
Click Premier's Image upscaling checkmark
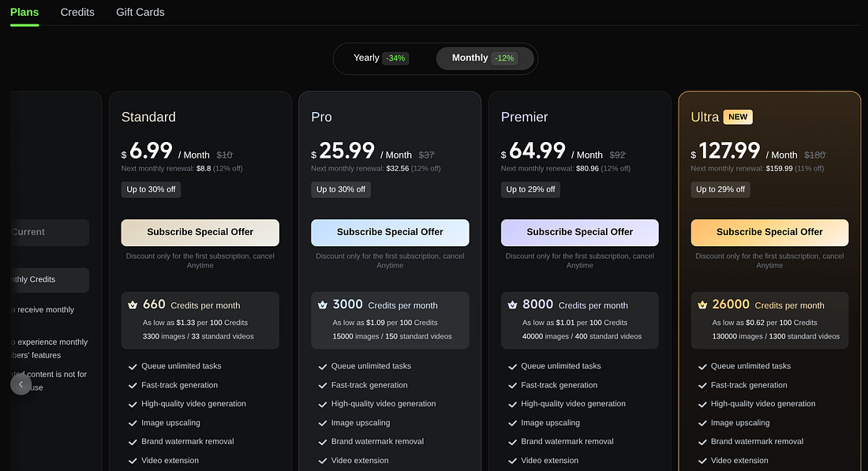[513, 423]
